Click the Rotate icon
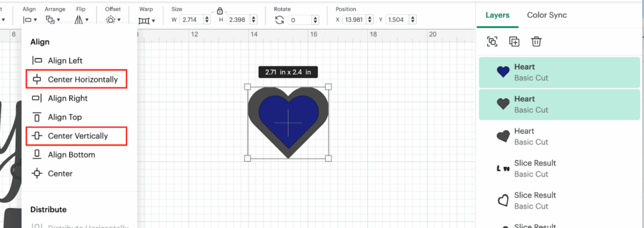 click(280, 20)
